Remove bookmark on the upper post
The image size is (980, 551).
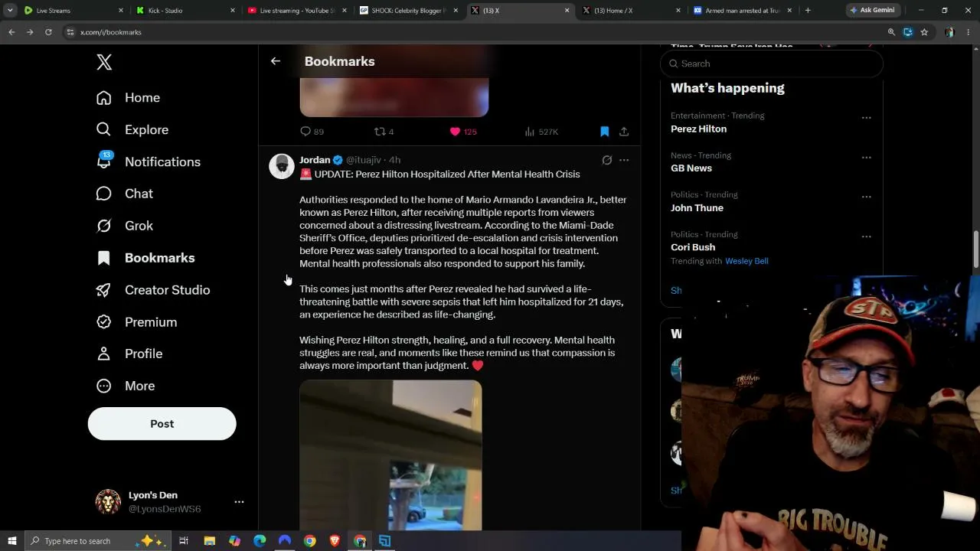(604, 132)
